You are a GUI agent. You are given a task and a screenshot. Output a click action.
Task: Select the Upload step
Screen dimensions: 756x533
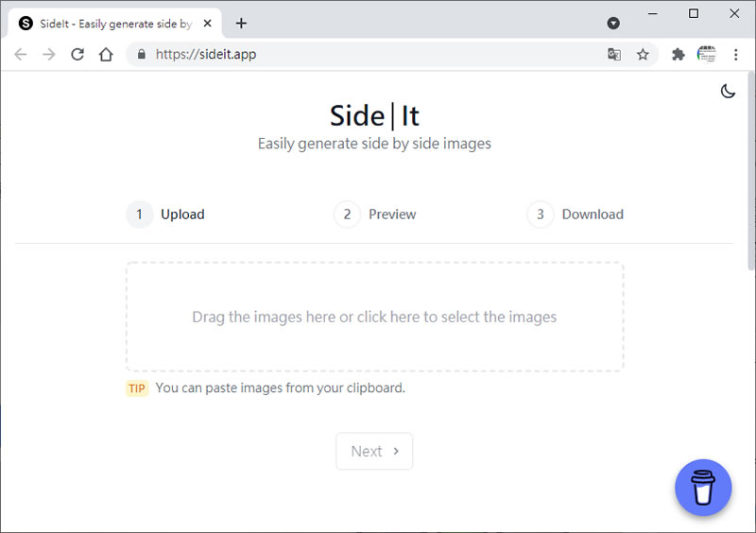click(166, 215)
